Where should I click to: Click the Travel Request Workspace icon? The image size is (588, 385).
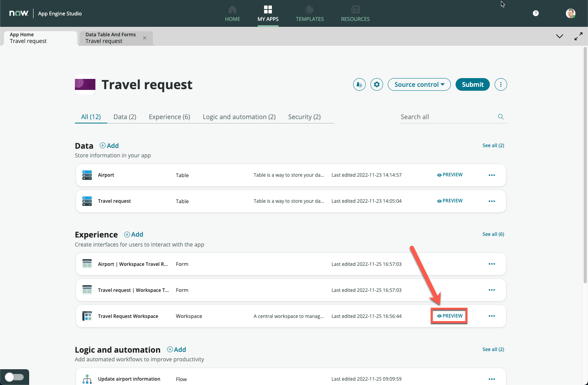click(x=87, y=316)
